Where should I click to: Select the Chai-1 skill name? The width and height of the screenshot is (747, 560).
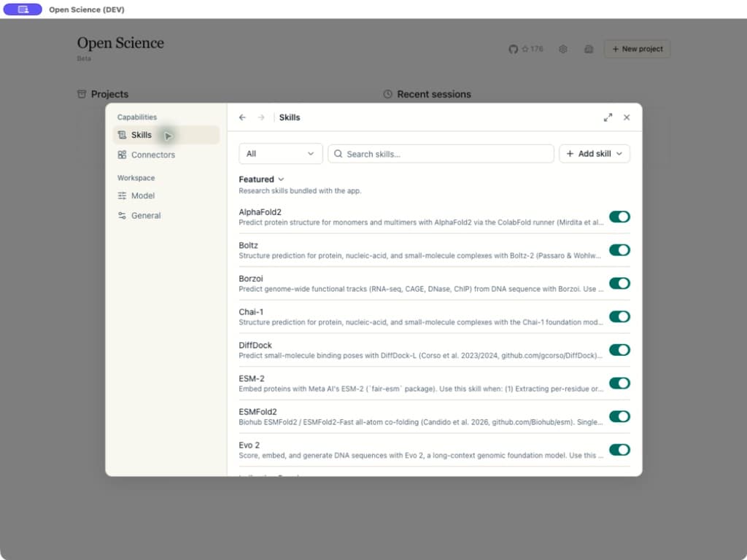[x=251, y=312]
